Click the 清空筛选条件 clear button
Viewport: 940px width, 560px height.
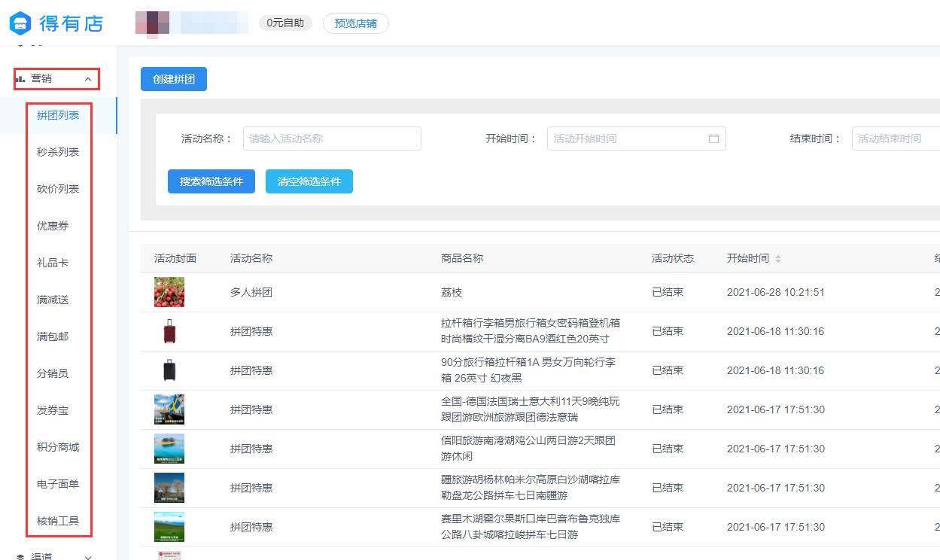point(309,181)
